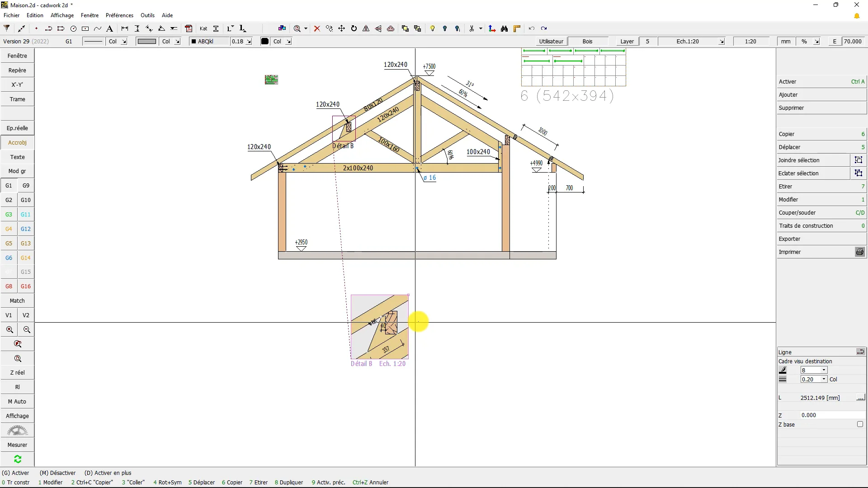868x488 pixels.
Task: Click the E toggle near scale field
Action: (x=834, y=41)
